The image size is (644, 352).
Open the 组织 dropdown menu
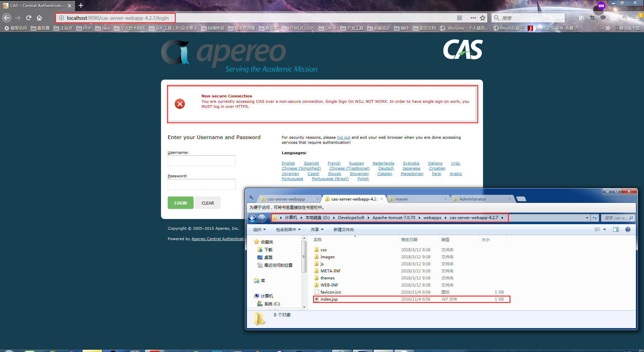coord(259,229)
